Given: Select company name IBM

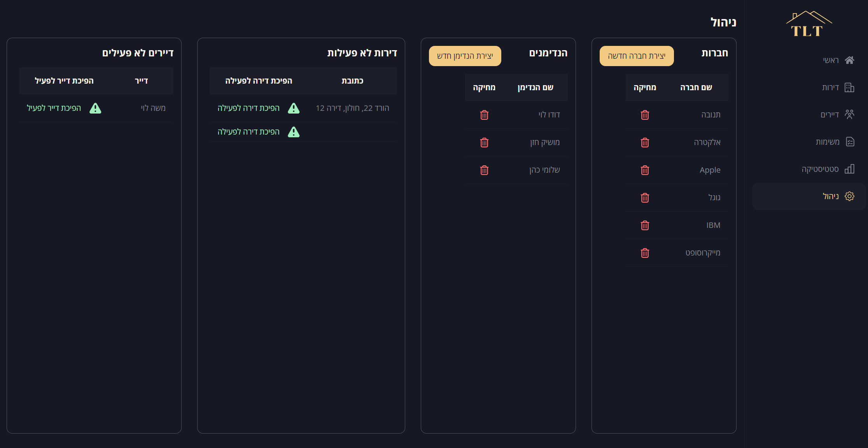Looking at the screenshot, I should [713, 225].
